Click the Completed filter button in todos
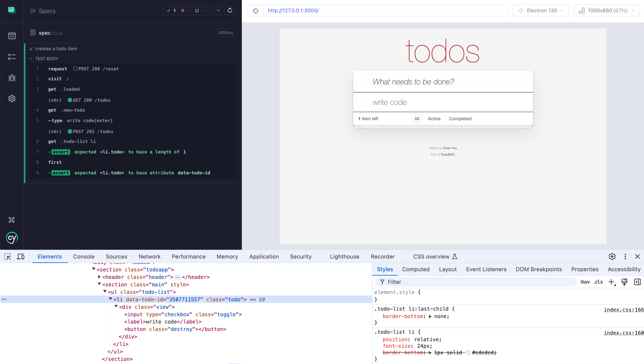The image size is (644, 364). point(460,118)
